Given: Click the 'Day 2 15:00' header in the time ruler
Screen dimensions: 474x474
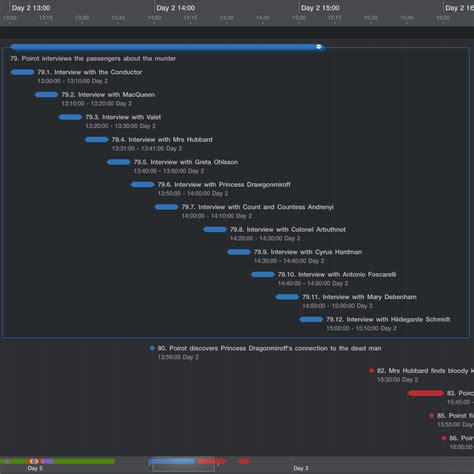Looking at the screenshot, I should 320,8.
